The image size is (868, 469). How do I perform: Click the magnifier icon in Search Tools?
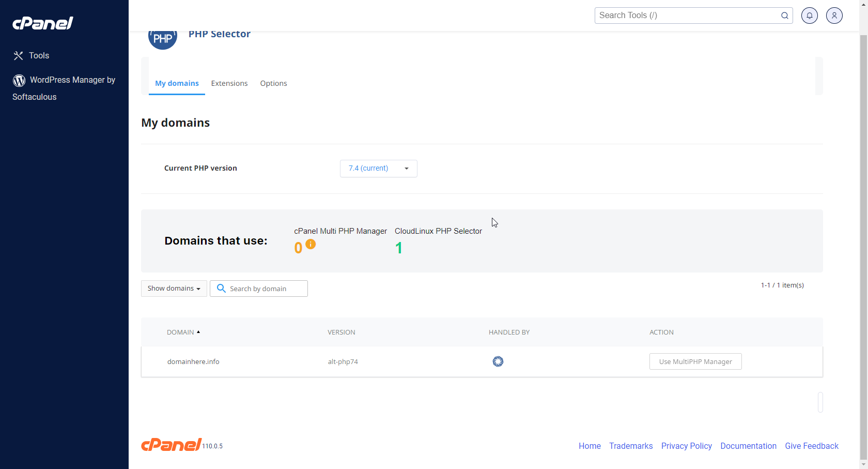tap(784, 16)
